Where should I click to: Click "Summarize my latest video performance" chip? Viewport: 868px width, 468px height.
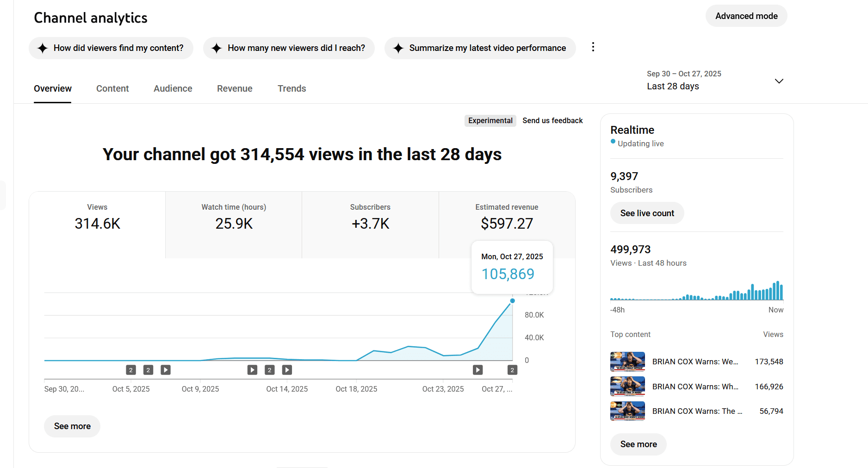coord(480,48)
